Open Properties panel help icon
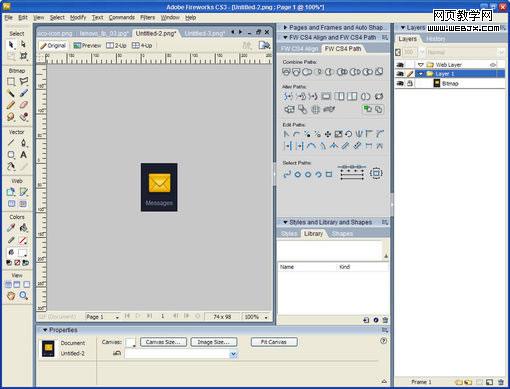510x389 pixels. click(383, 341)
